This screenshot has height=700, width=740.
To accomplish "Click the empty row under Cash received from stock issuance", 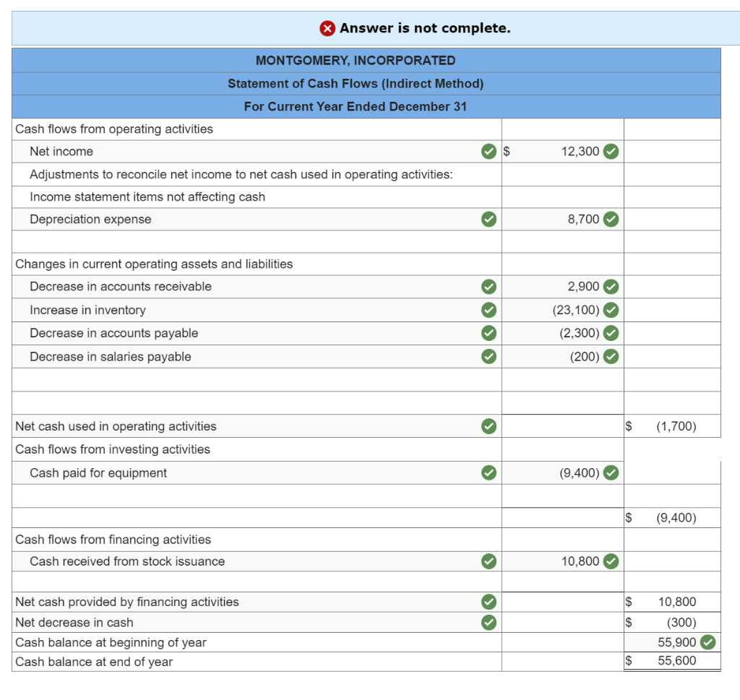I will [x=562, y=582].
